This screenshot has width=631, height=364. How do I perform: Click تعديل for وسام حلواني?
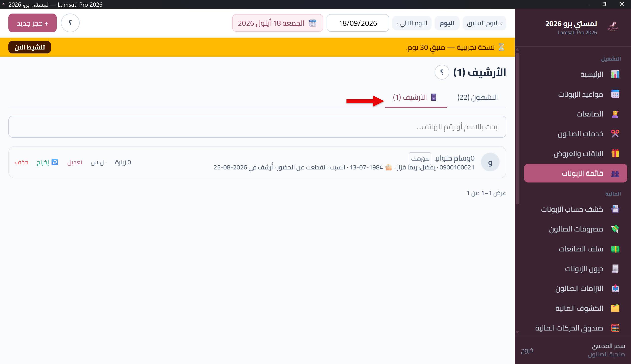(74, 162)
